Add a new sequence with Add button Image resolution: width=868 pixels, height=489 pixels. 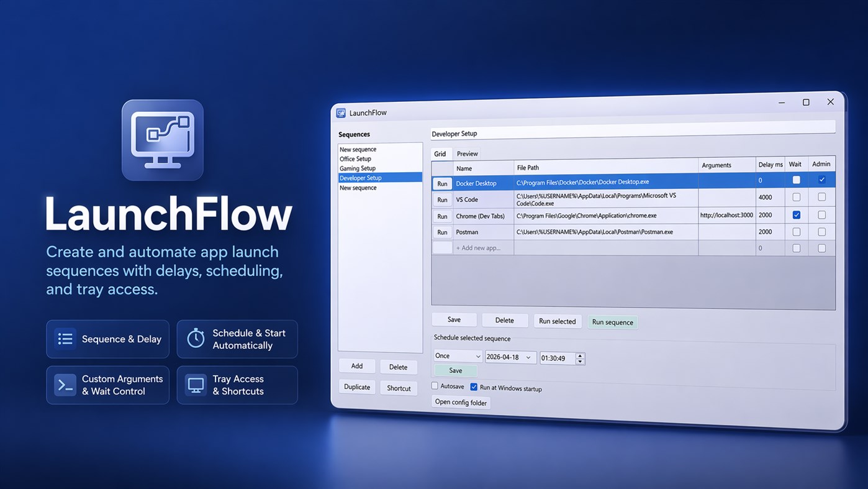[356, 366]
